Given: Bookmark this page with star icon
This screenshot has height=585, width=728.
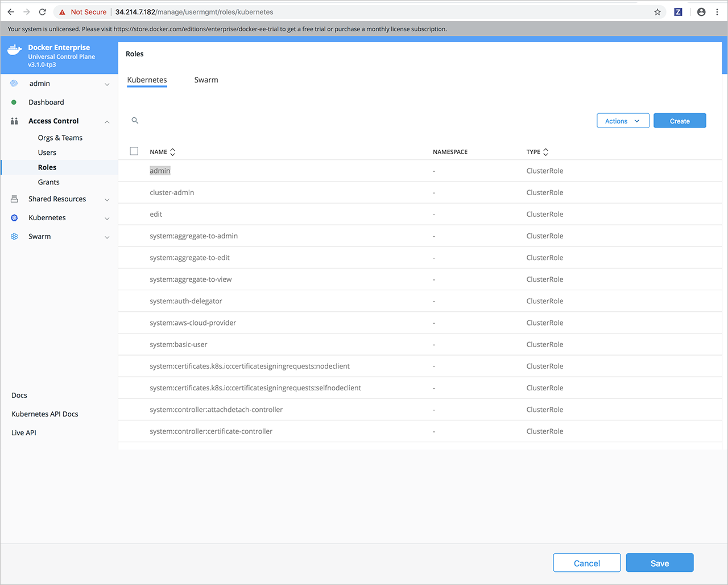Looking at the screenshot, I should pyautogui.click(x=657, y=12).
